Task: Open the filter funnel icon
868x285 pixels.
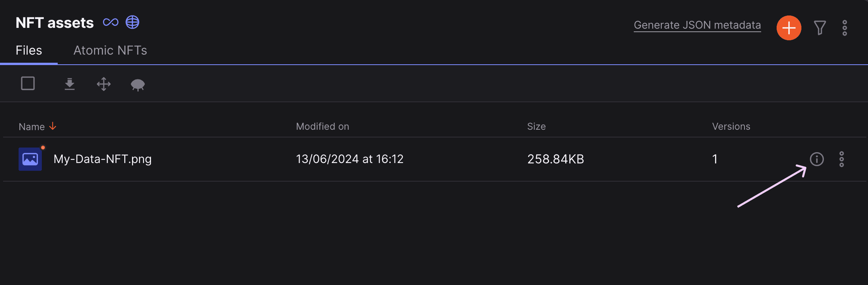Action: coord(820,28)
